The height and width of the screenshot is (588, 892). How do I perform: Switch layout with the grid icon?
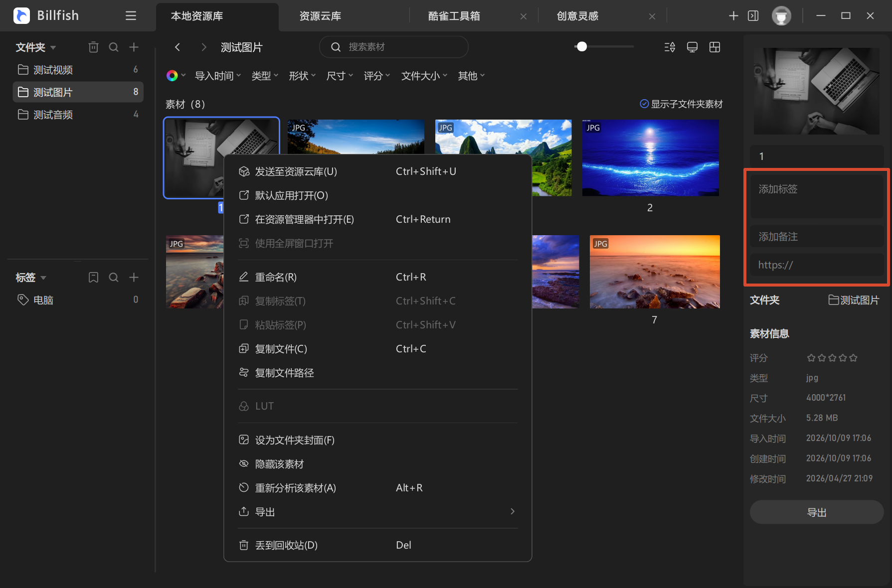click(x=714, y=47)
